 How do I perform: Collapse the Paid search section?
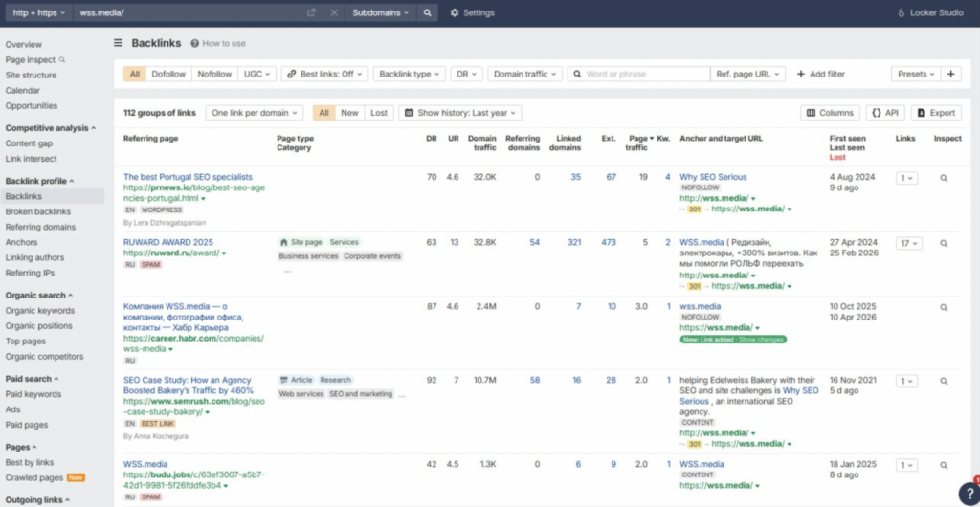33,379
